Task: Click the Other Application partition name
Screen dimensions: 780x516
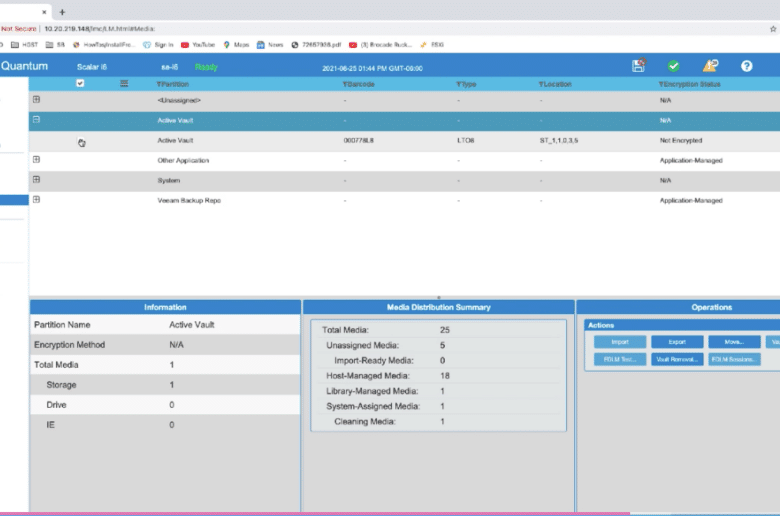Action: click(183, 161)
